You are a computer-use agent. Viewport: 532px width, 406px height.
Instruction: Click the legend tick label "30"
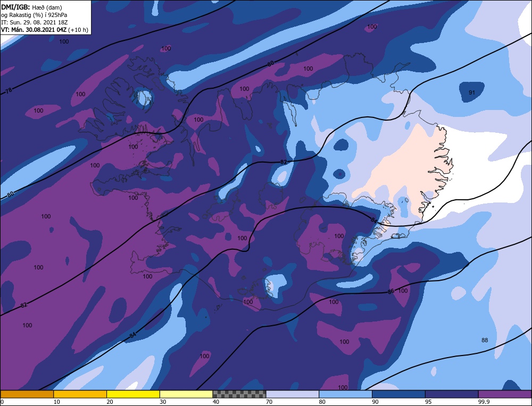(163, 402)
